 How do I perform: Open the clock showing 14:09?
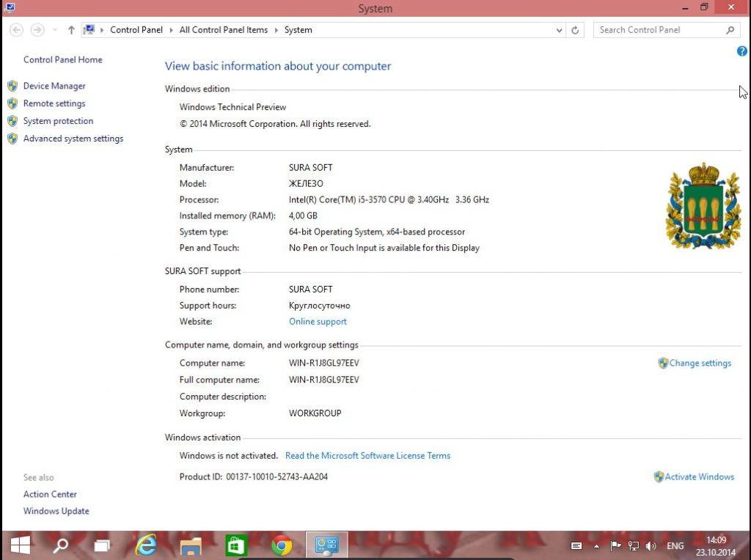[716, 545]
